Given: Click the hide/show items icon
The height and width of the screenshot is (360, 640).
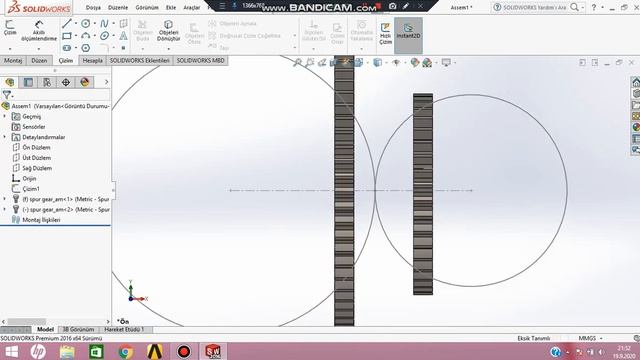Looking at the screenshot, I should (x=396, y=62).
